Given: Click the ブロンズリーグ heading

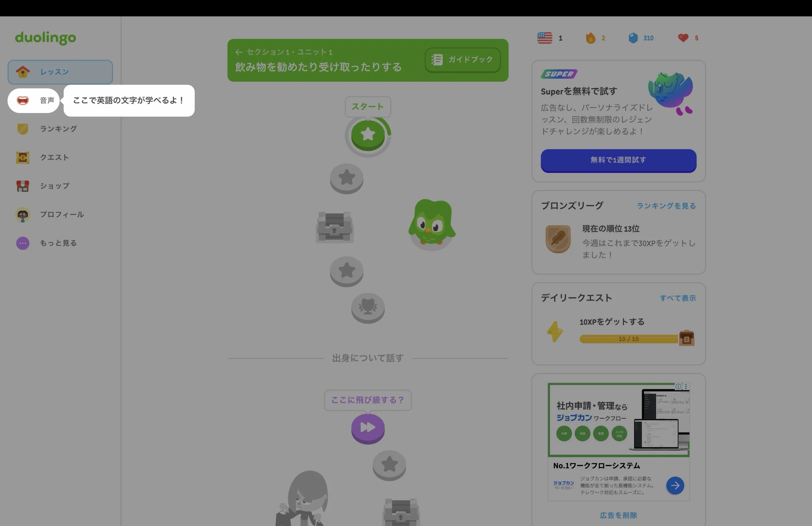Looking at the screenshot, I should [x=572, y=205].
